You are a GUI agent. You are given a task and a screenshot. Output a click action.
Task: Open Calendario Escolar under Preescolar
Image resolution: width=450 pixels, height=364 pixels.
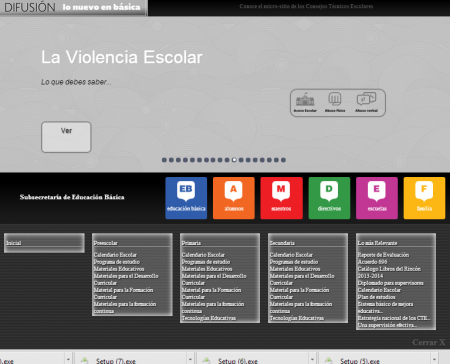115,255
